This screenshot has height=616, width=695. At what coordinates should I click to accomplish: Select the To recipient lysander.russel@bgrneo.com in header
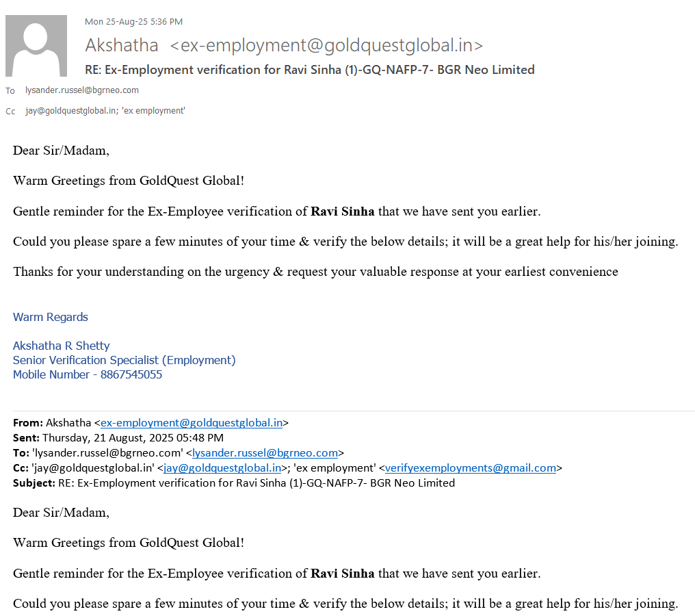pyautogui.click(x=82, y=90)
